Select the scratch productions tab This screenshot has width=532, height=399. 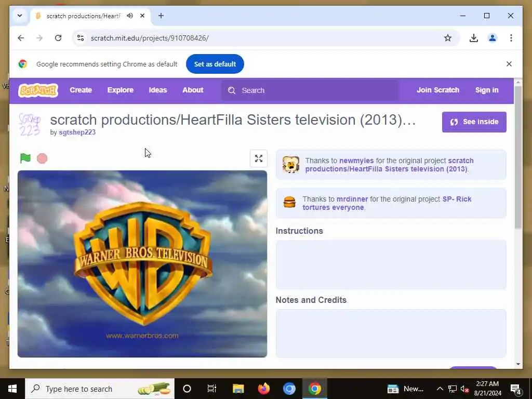pyautogui.click(x=84, y=16)
